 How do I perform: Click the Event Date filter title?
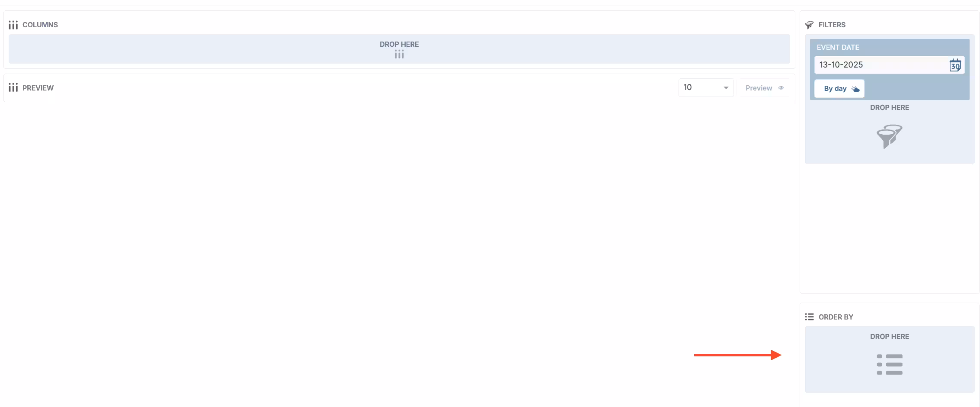pyautogui.click(x=838, y=47)
